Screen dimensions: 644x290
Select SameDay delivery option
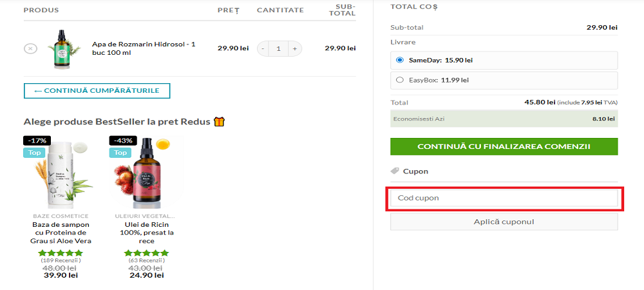click(400, 61)
